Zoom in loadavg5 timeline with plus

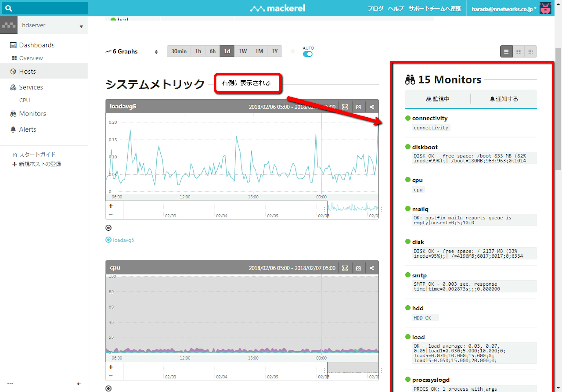(x=111, y=206)
